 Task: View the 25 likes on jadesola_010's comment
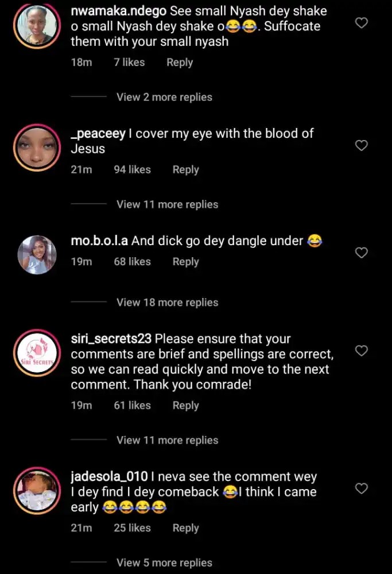[132, 528]
